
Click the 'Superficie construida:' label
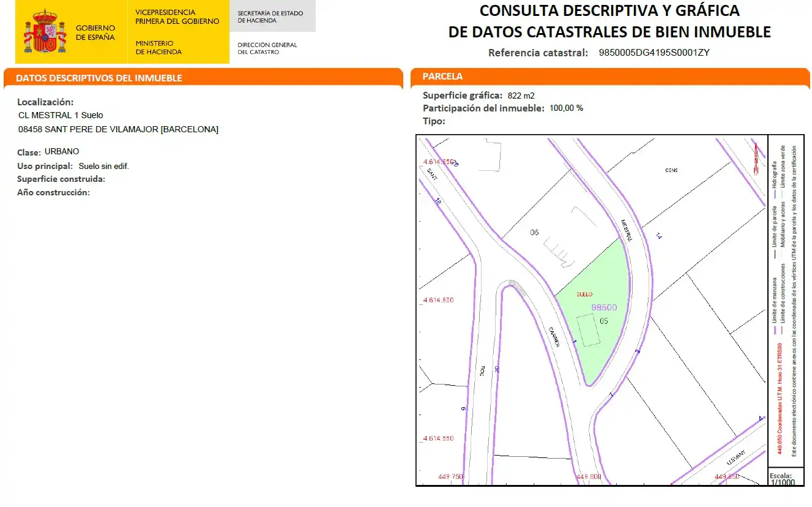(61, 179)
